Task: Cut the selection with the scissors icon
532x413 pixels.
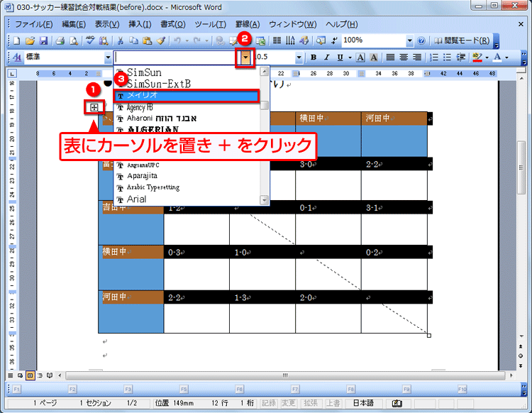Action: click(120, 40)
